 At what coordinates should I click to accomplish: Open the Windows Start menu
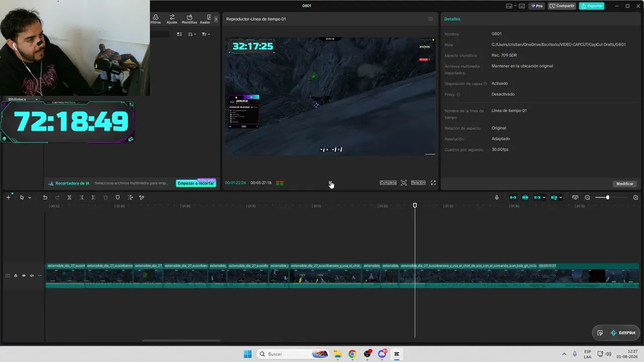point(248,354)
